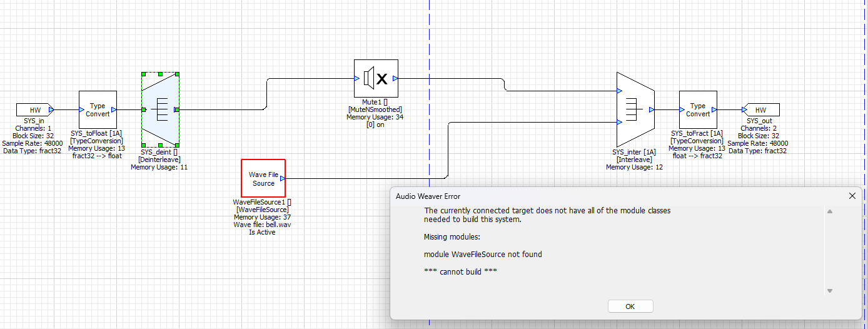868x329 pixels.
Task: Click the SYS_toFract Type Convert block
Action: tap(698, 109)
